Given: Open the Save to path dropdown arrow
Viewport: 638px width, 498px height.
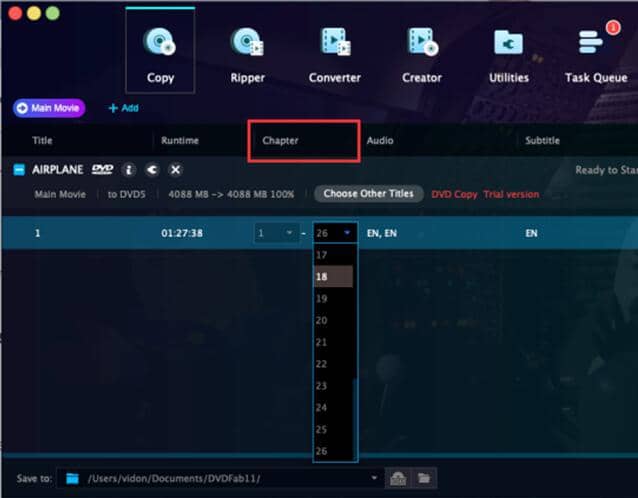Looking at the screenshot, I should pyautogui.click(x=374, y=478).
